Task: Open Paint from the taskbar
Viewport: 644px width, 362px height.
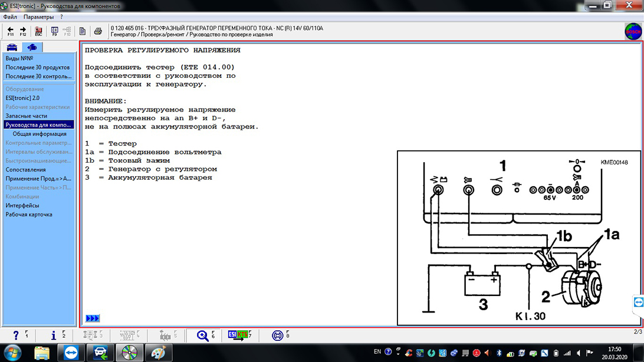Action: pyautogui.click(x=159, y=353)
